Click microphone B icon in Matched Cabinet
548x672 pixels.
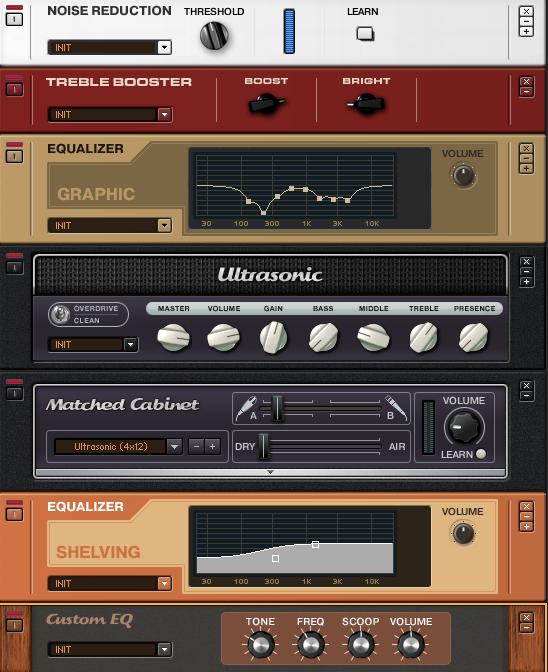(395, 407)
